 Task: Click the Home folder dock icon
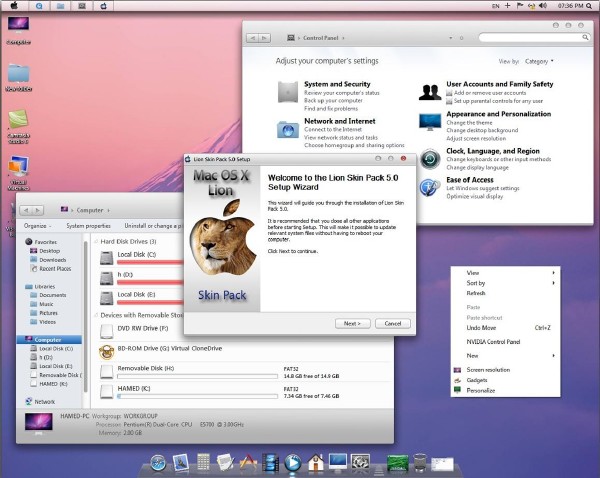(x=315, y=462)
